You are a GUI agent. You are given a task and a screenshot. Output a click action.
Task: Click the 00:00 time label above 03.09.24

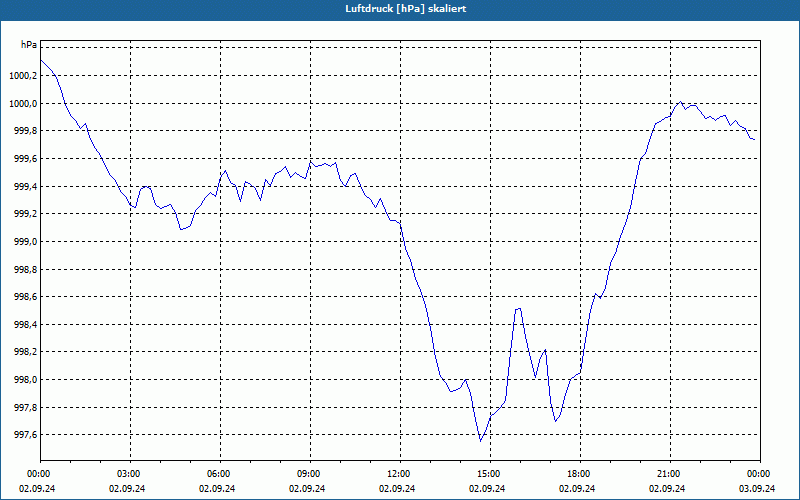(758, 474)
